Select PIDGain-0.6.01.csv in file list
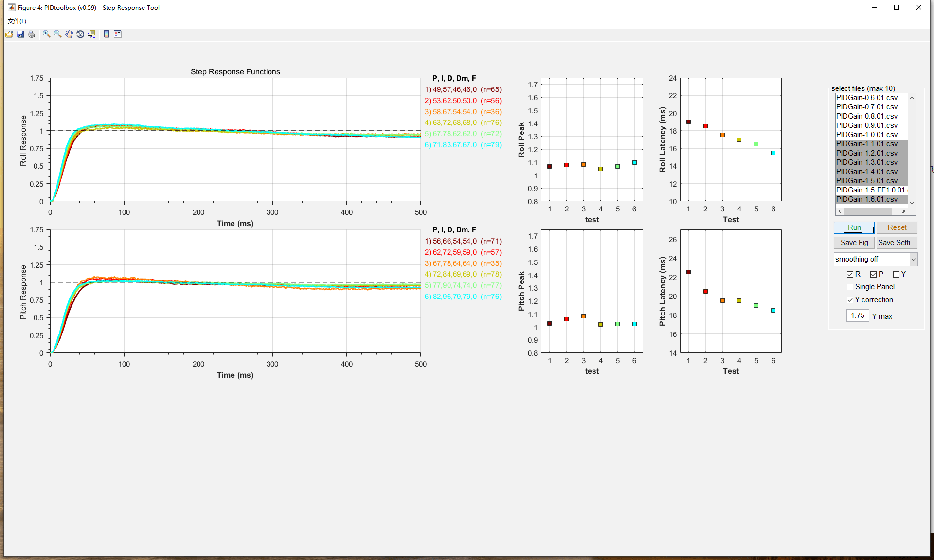 [871, 98]
